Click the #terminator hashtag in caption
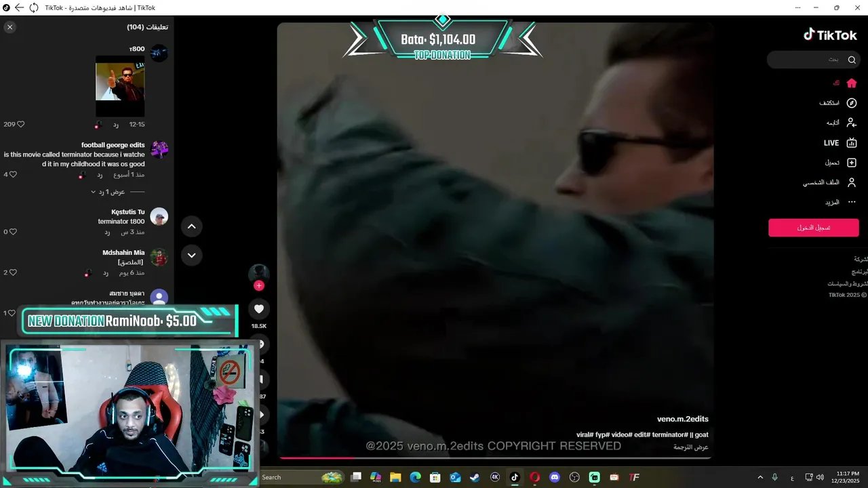868x488 pixels. pos(671,434)
